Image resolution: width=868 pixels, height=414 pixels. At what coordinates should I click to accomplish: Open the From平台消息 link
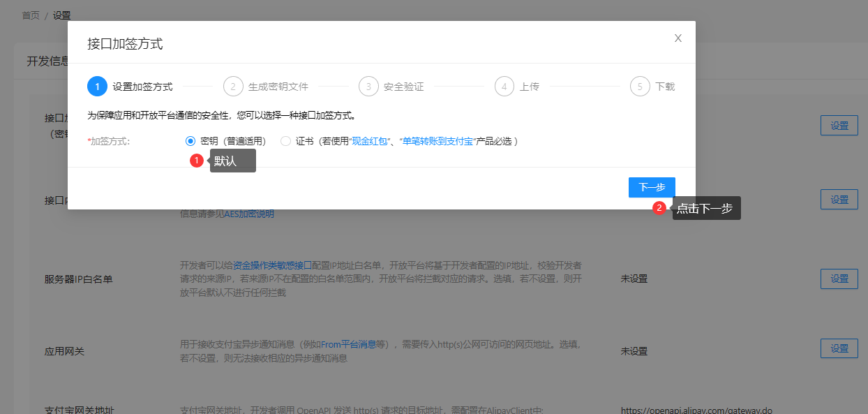tap(348, 344)
